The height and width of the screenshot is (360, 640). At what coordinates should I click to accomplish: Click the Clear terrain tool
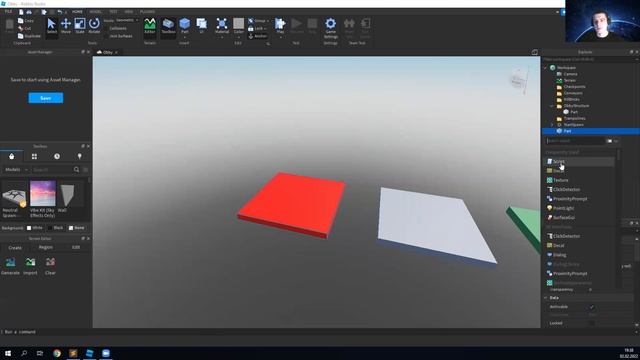pyautogui.click(x=50, y=266)
